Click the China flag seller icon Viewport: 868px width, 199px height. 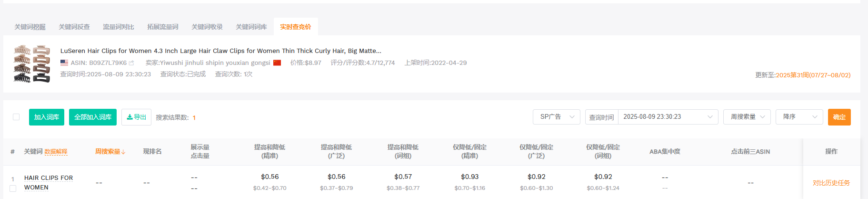click(277, 63)
